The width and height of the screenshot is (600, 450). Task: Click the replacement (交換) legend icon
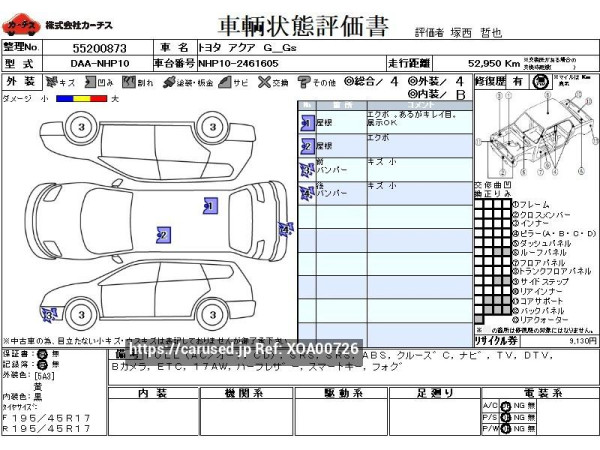point(261,81)
